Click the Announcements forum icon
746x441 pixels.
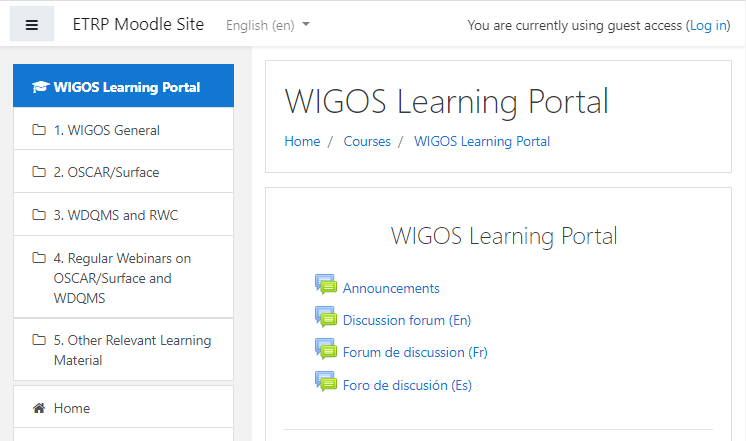325,286
